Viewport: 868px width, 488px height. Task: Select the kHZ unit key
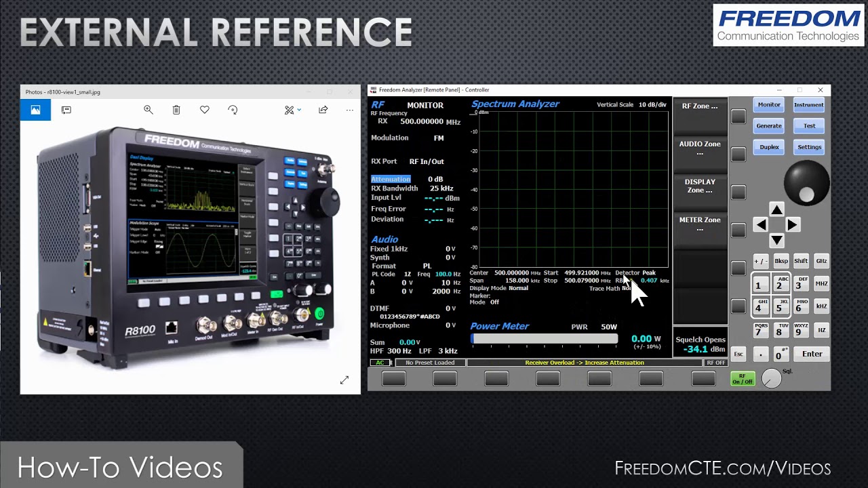coord(821,306)
